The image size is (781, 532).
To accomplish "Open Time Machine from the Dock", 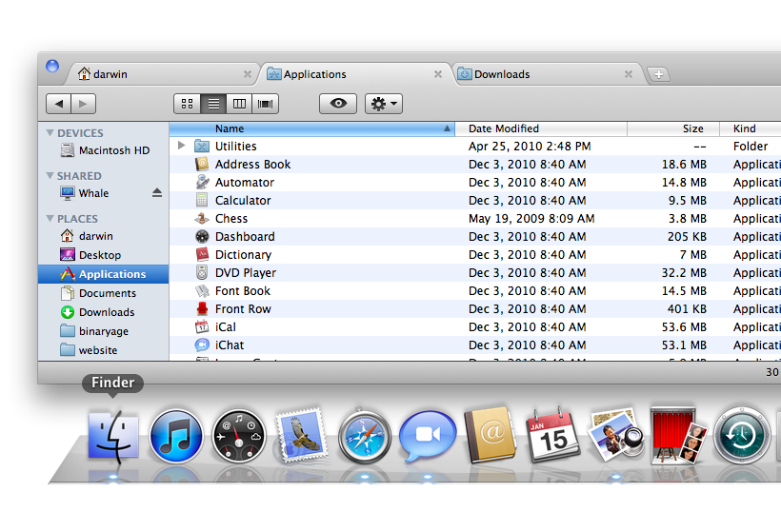I will (742, 437).
